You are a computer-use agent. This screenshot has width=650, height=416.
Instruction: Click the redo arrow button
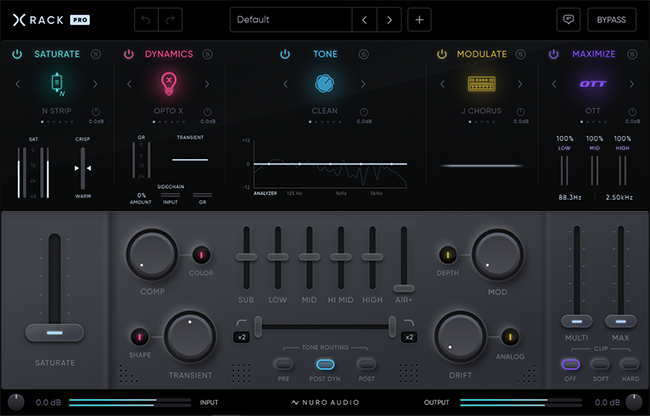tap(170, 19)
